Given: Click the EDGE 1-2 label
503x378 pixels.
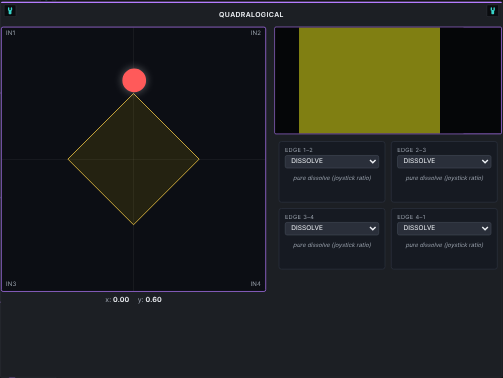Looking at the screenshot, I should (299, 150).
